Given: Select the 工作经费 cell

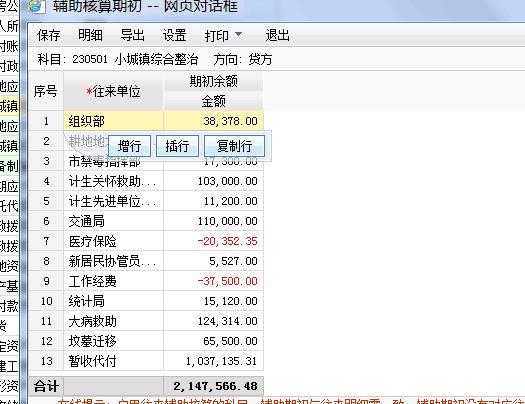Looking at the screenshot, I should pos(114,281).
